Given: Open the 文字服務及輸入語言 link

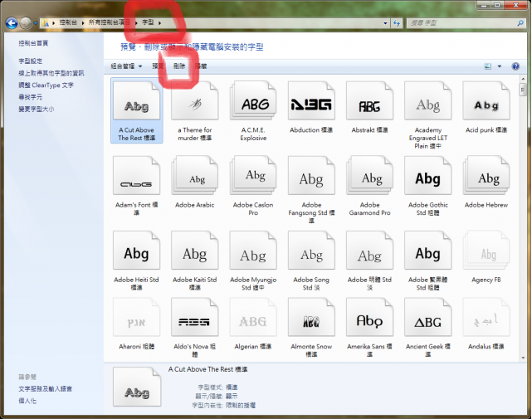Looking at the screenshot, I should (45, 389).
